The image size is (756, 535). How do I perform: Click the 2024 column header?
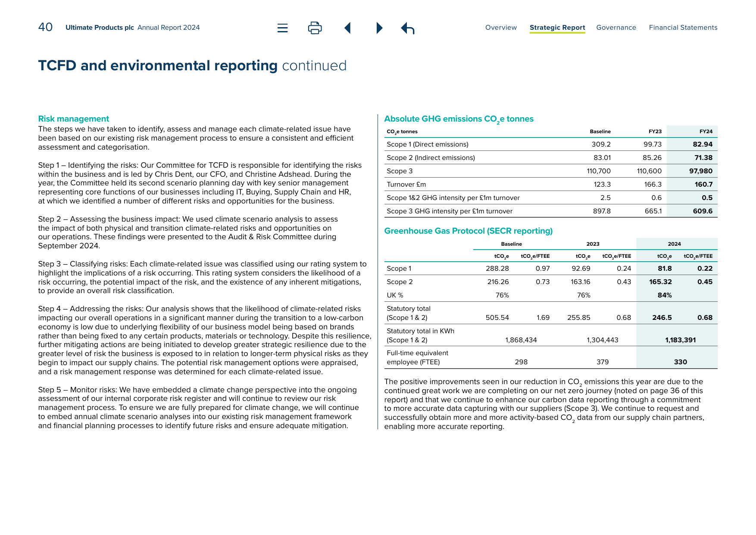click(x=674, y=244)
